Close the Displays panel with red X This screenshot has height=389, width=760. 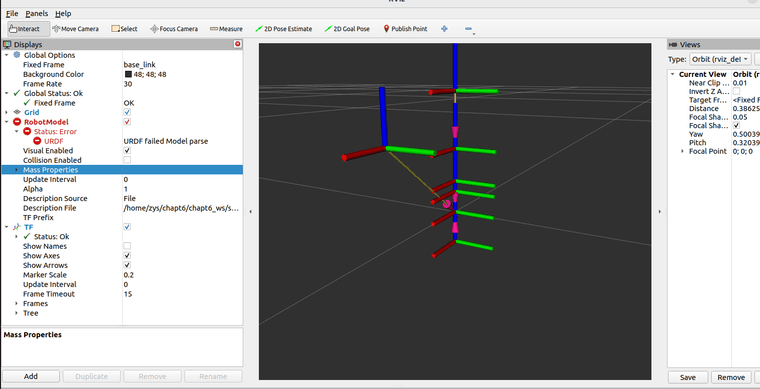[238, 44]
